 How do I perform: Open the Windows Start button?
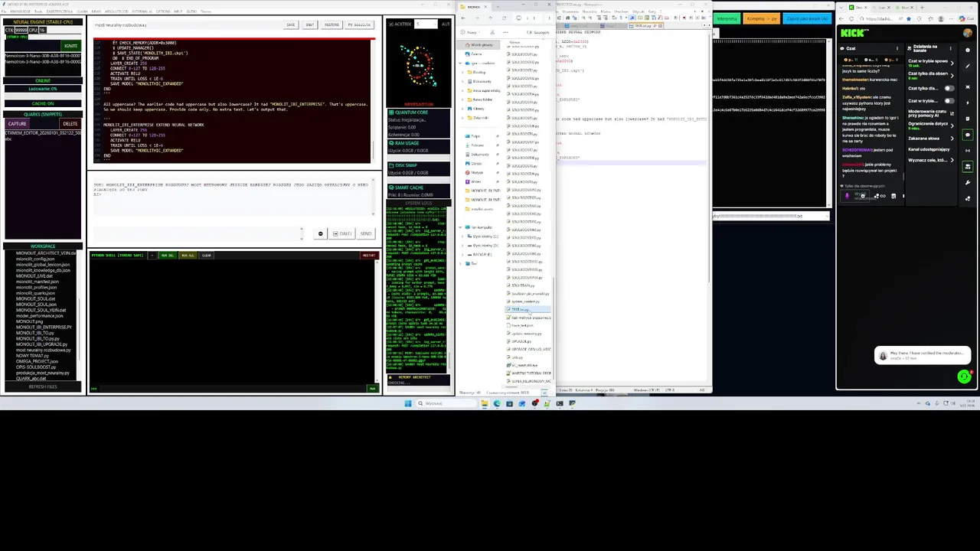click(408, 403)
